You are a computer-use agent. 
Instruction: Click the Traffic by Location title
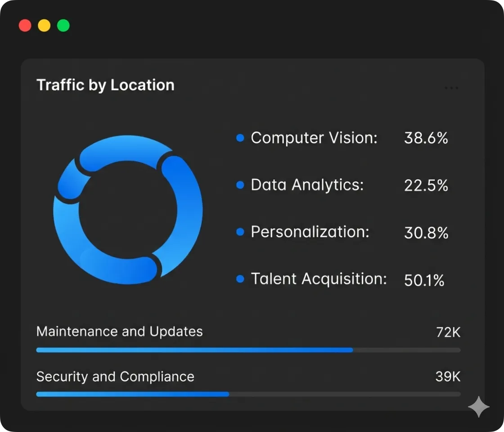click(105, 85)
